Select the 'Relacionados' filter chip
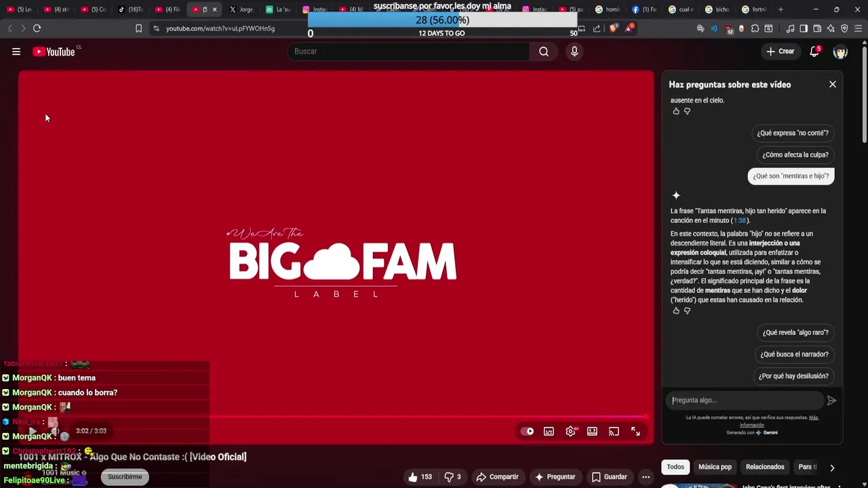 click(x=765, y=467)
